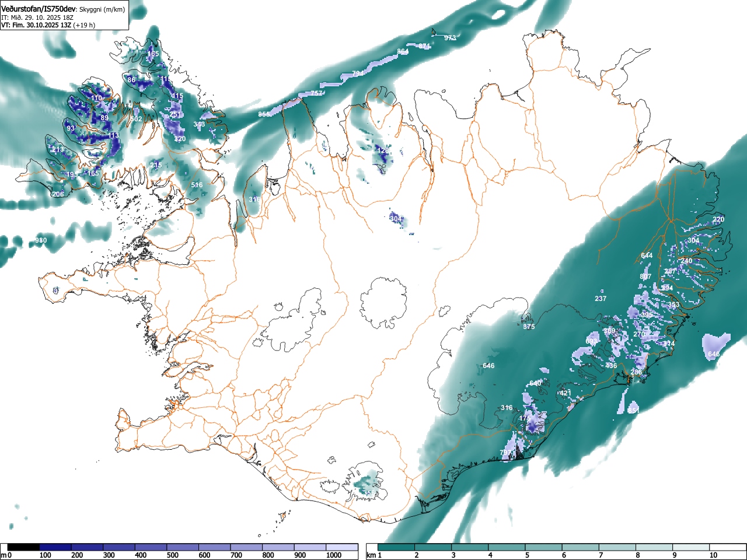Click the 855 visibility value
This screenshot has height=560, width=747.
(x=264, y=114)
